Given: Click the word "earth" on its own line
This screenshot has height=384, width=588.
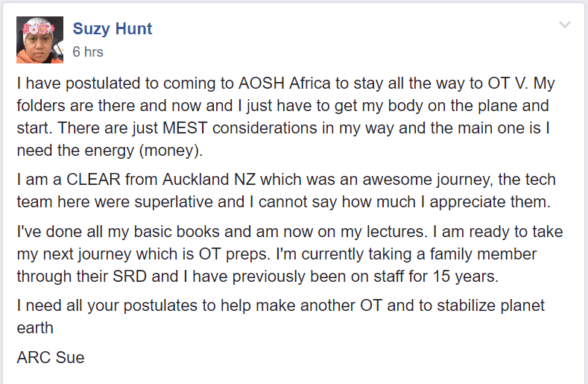Looking at the screenshot, I should (x=35, y=328).
